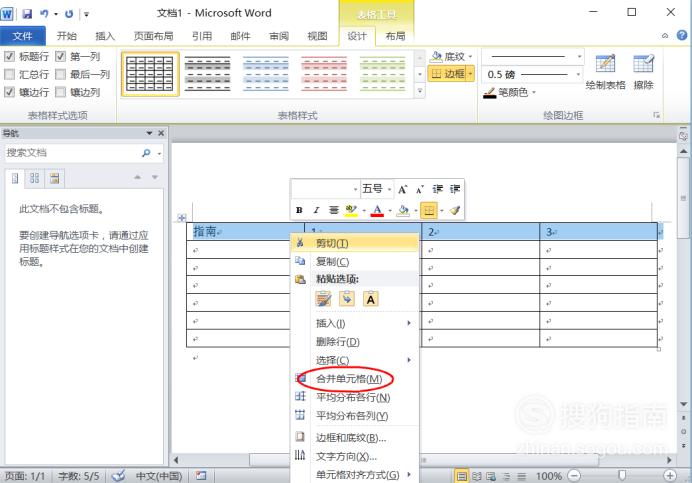This screenshot has height=483, width=692.
Task: Toggle Bold in the mini toolbar
Action: (299, 210)
